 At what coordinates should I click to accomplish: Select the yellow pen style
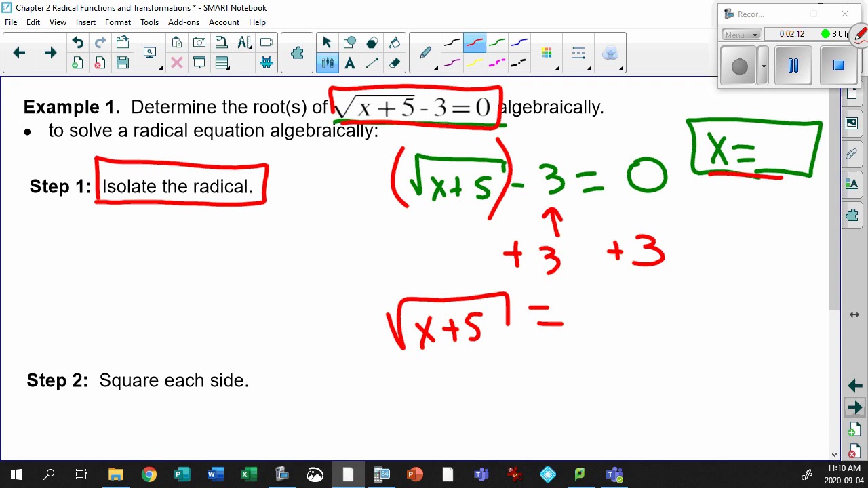(x=474, y=63)
